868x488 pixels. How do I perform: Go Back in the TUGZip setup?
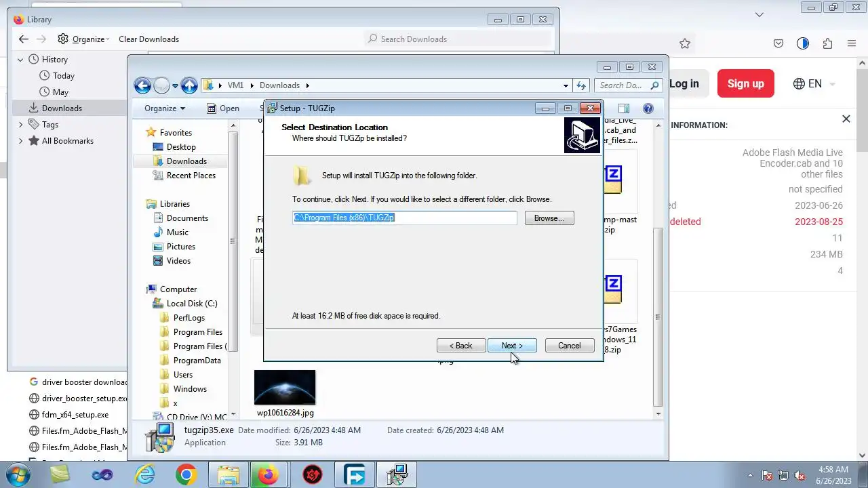(461, 346)
